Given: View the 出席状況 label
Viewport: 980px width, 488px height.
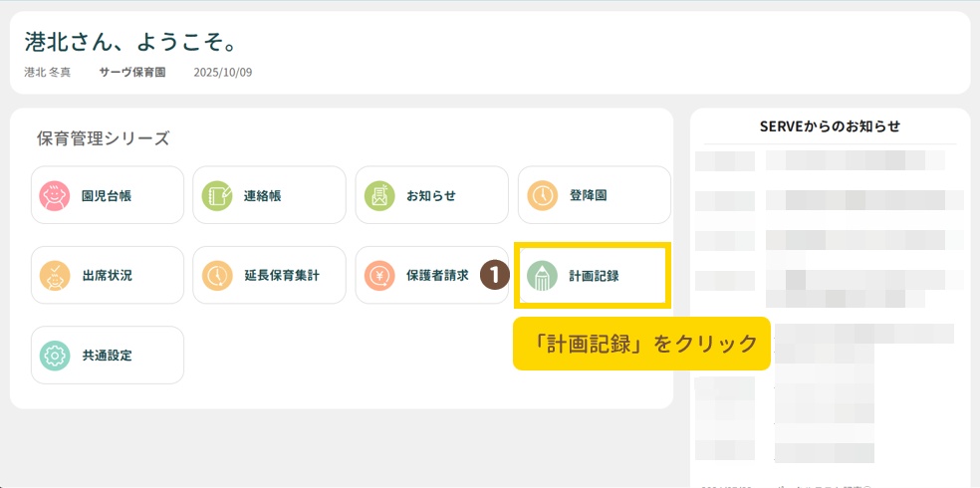Looking at the screenshot, I should (107, 276).
